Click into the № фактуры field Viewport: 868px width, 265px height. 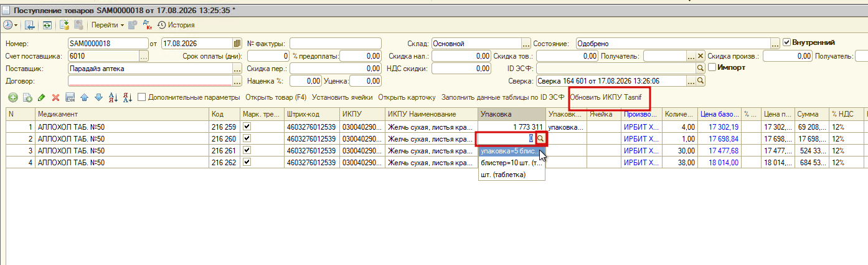(x=335, y=44)
